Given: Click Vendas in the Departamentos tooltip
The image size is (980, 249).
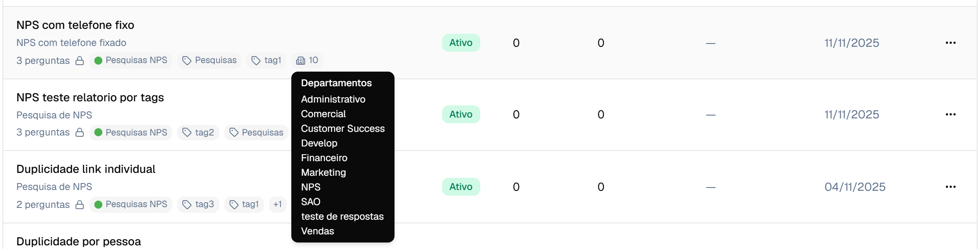Looking at the screenshot, I should pos(318,231).
